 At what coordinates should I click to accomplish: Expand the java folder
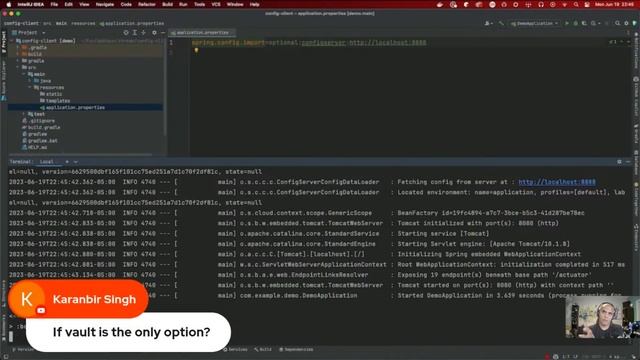pos(30,81)
